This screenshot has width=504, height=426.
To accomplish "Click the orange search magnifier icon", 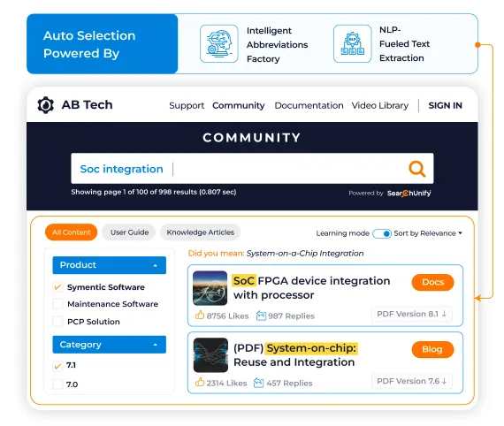I will point(416,169).
